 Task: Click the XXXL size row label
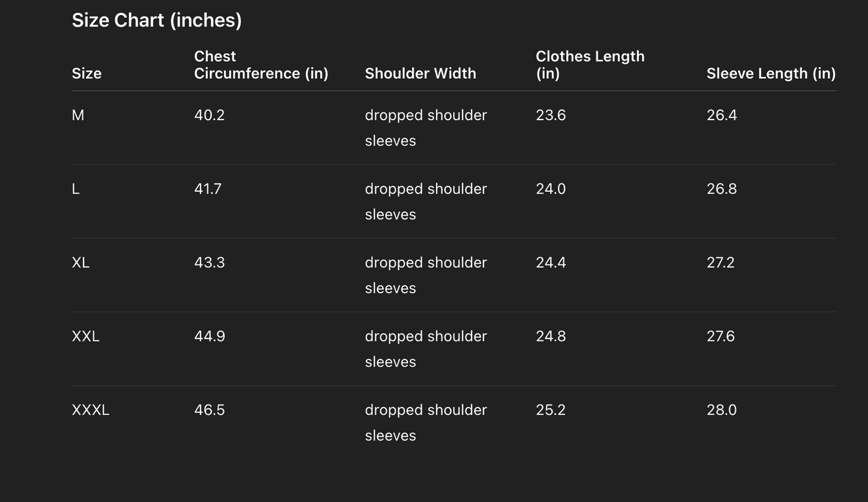click(x=90, y=410)
